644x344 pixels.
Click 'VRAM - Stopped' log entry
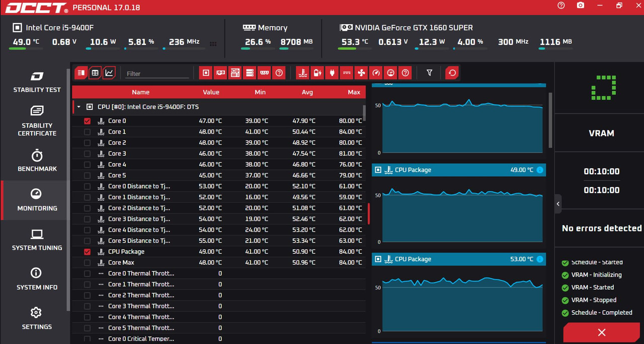pyautogui.click(x=594, y=300)
